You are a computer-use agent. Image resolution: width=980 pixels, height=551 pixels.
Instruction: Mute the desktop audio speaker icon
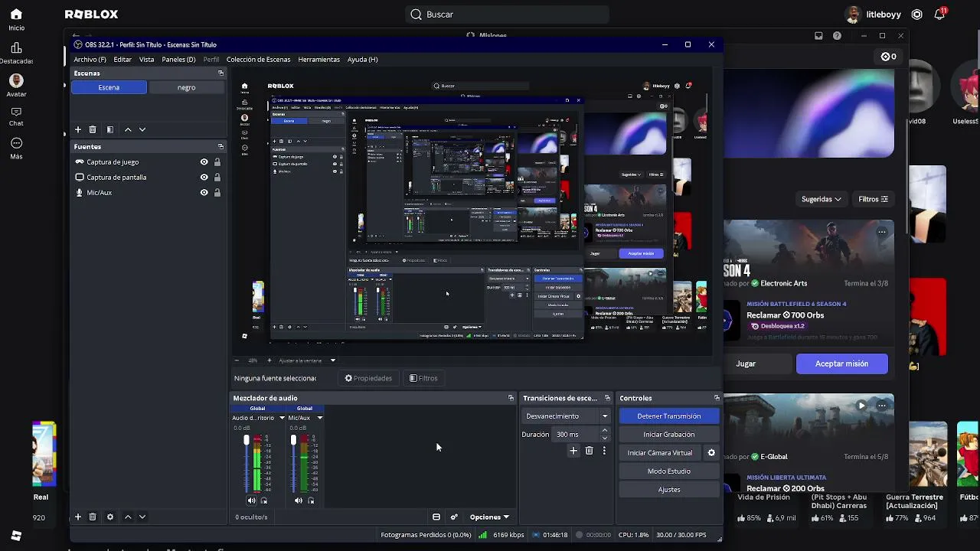[251, 500]
